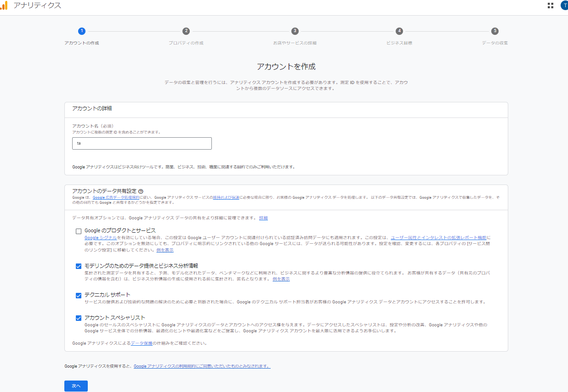Click the ビジネス目標 step label
This screenshot has height=392, width=568.
[399, 43]
